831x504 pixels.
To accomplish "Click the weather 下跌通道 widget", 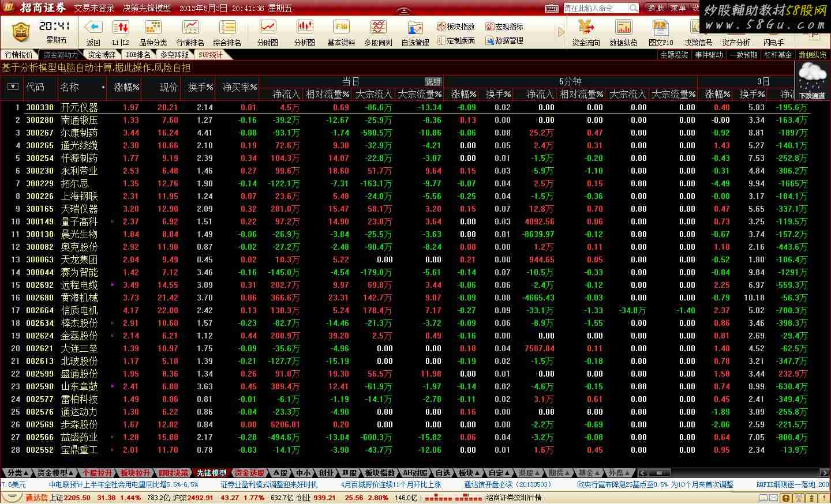I will (x=811, y=80).
